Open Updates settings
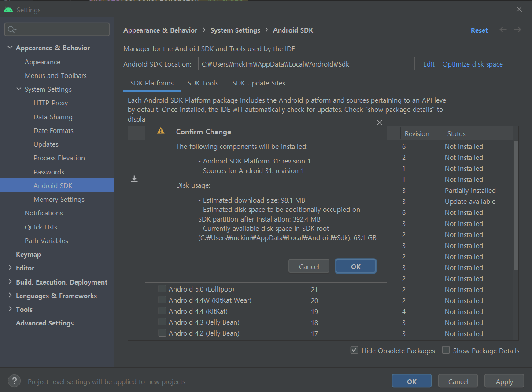Image resolution: width=532 pixels, height=392 pixels. (46, 144)
